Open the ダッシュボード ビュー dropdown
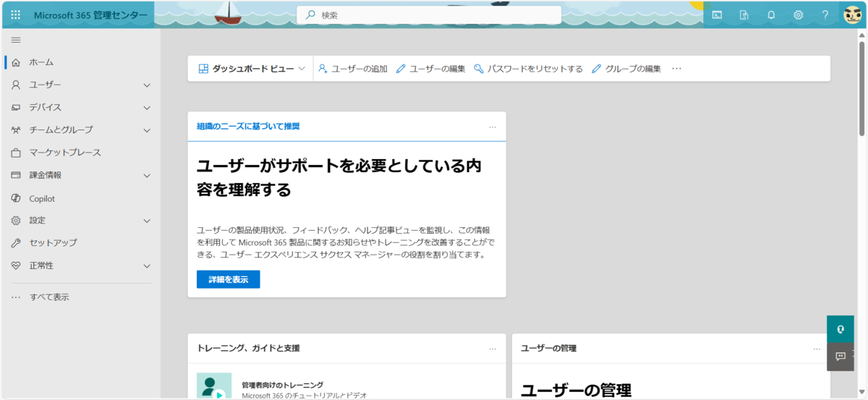The width and height of the screenshot is (868, 400). click(x=250, y=69)
